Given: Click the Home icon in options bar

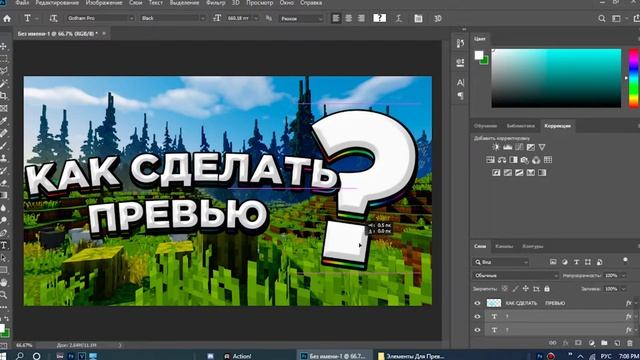Looking at the screenshot, I should point(7,18).
